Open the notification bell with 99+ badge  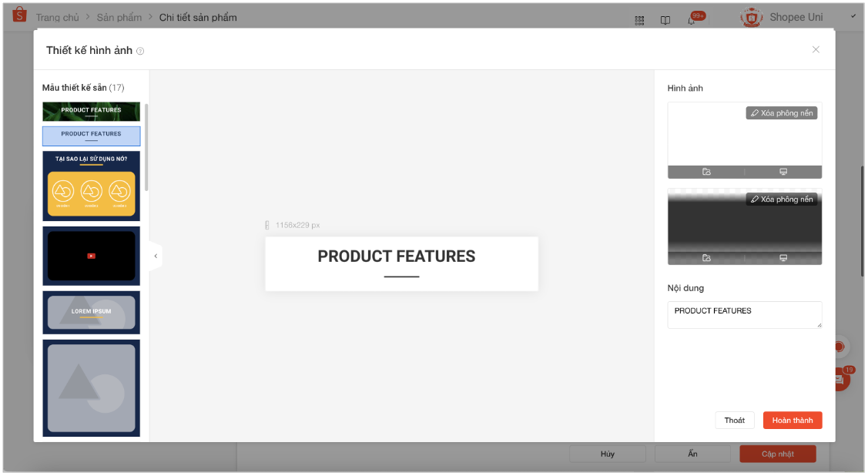[x=691, y=20]
